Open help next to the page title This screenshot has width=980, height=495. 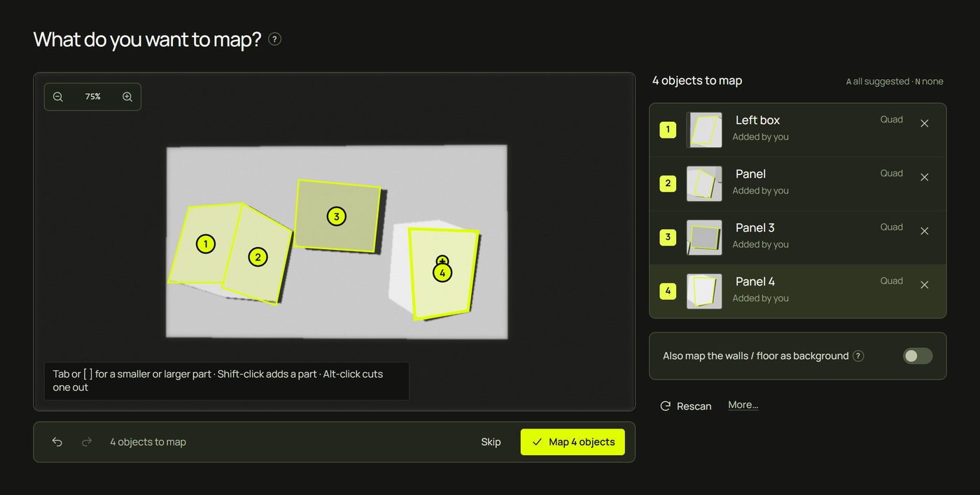point(275,39)
